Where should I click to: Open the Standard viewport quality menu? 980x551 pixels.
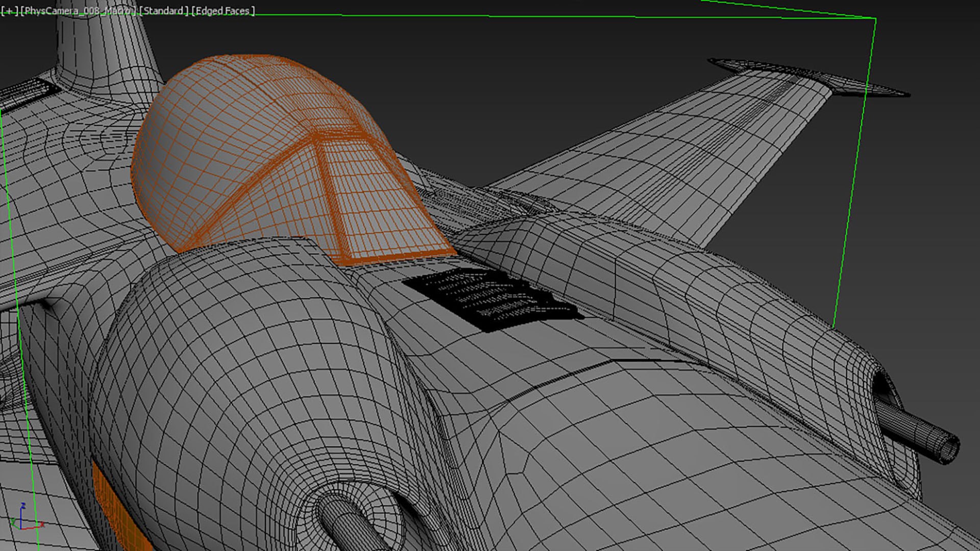pos(163,11)
